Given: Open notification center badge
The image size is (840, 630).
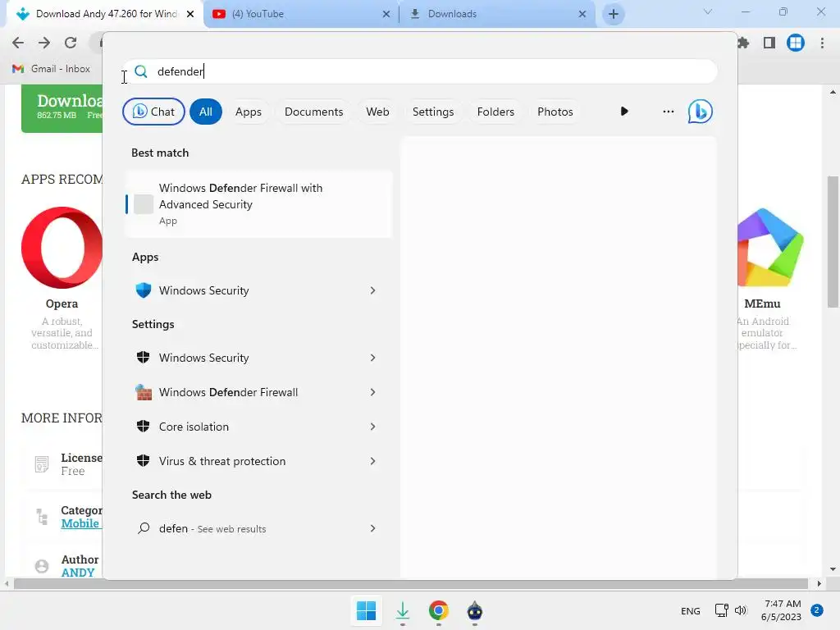Looking at the screenshot, I should [817, 610].
